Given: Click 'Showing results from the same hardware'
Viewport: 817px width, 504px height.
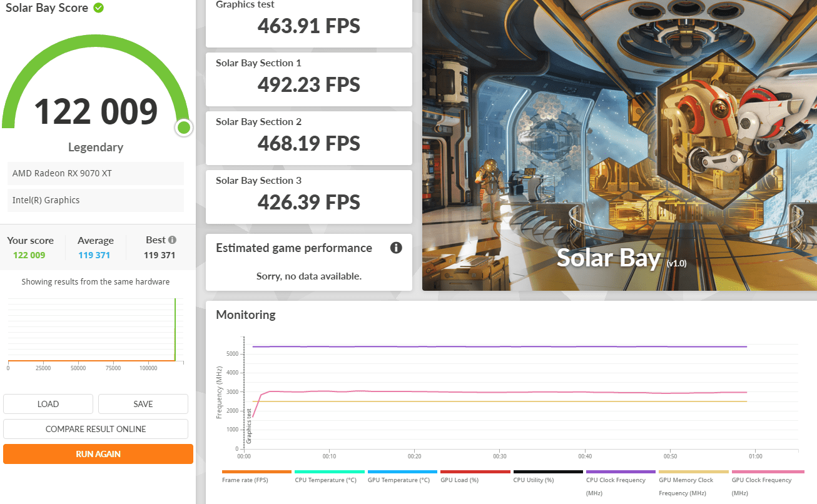Looking at the screenshot, I should 96,282.
